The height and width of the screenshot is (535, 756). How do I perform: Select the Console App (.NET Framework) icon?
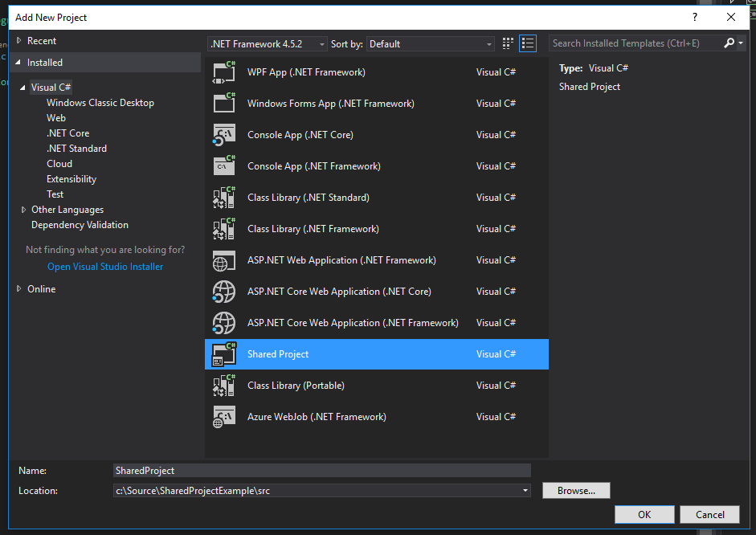pos(224,166)
